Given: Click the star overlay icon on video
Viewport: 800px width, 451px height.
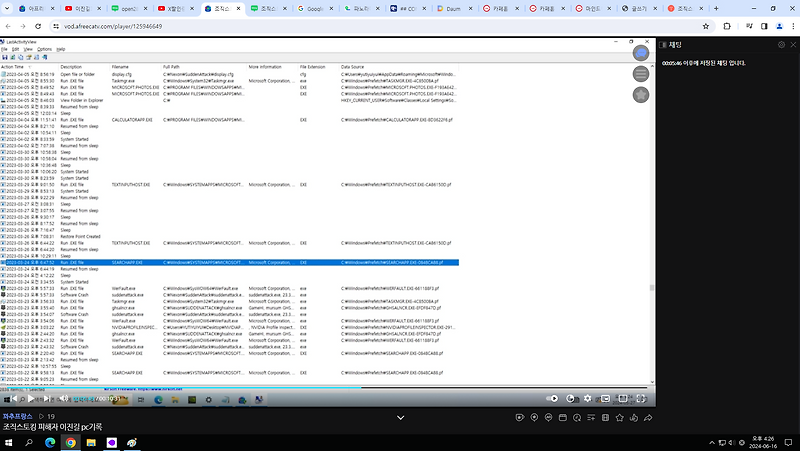Looking at the screenshot, I should [641, 94].
